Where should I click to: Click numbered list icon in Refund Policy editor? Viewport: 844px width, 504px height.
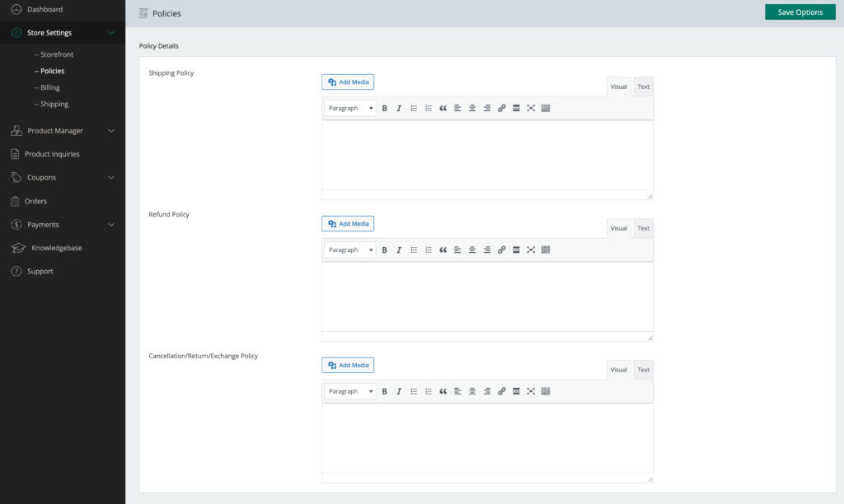tap(429, 250)
